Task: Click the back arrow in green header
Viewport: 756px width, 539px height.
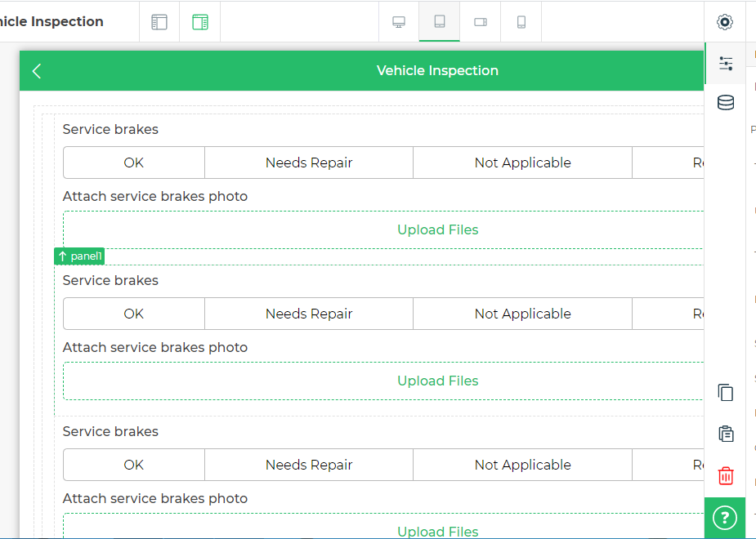Action: click(37, 71)
